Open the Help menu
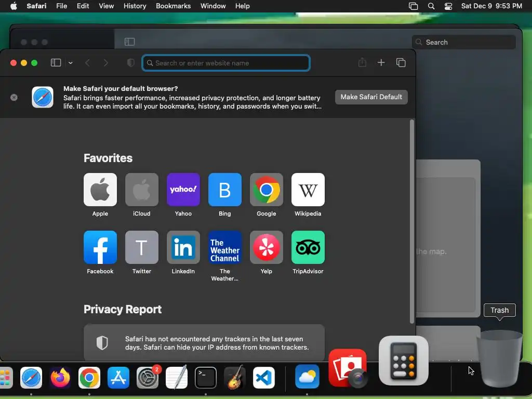The image size is (532, 399). [242, 6]
